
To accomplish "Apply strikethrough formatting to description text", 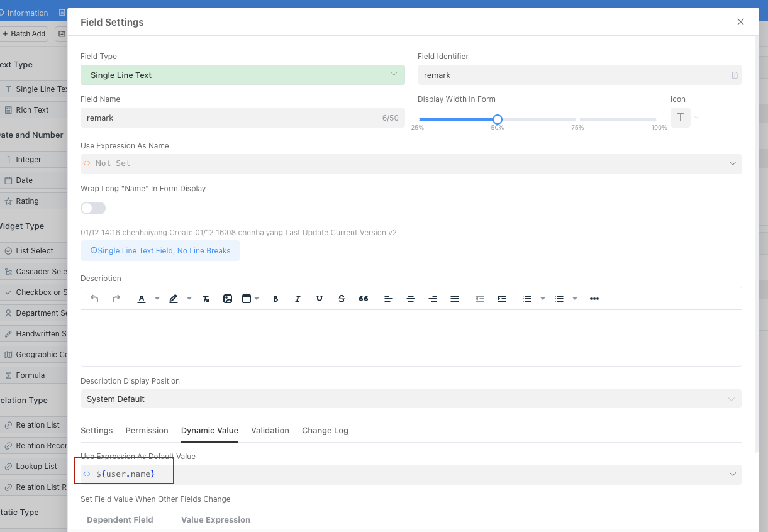I will coord(342,299).
